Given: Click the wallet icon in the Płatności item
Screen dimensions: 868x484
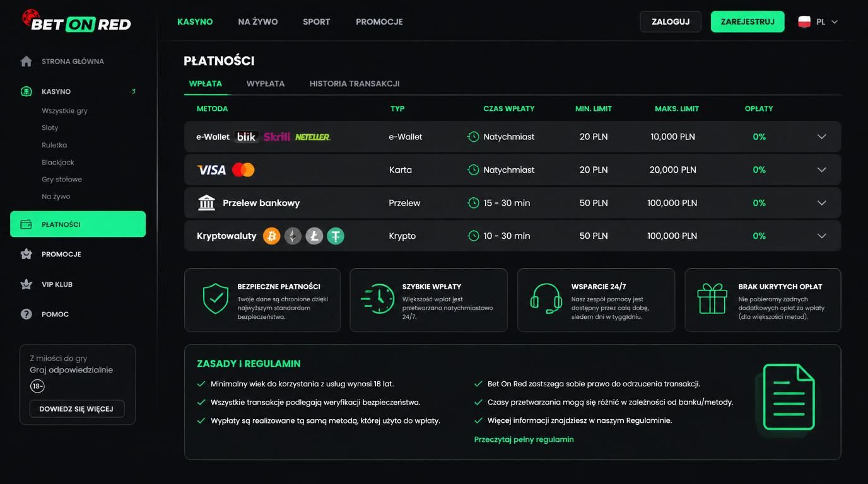Looking at the screenshot, I should 26,224.
